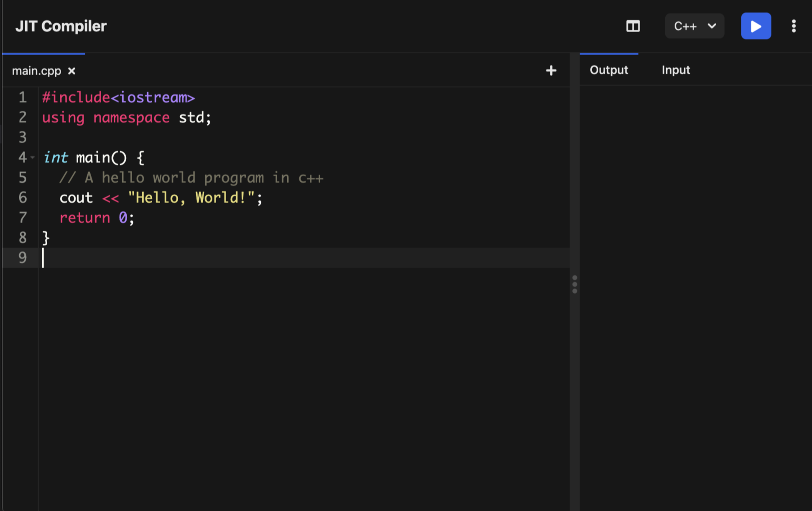The width and height of the screenshot is (812, 511).
Task: Run the code with the play button
Action: pos(756,26)
